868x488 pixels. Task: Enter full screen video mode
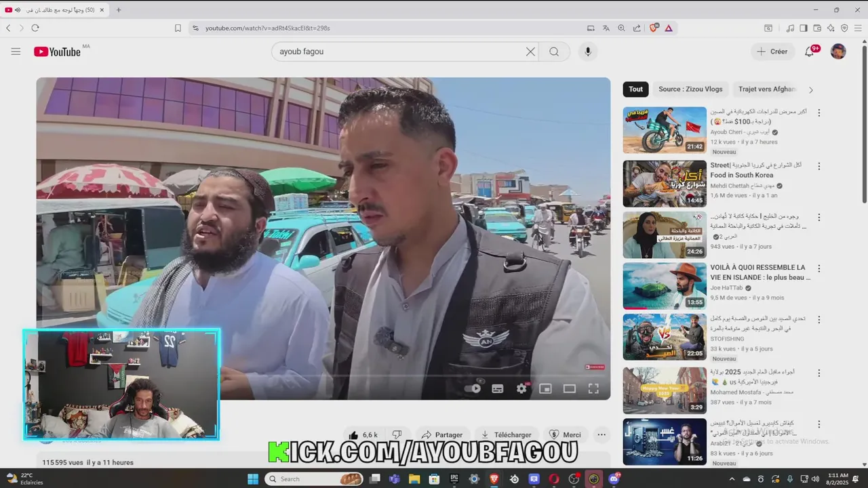593,388
